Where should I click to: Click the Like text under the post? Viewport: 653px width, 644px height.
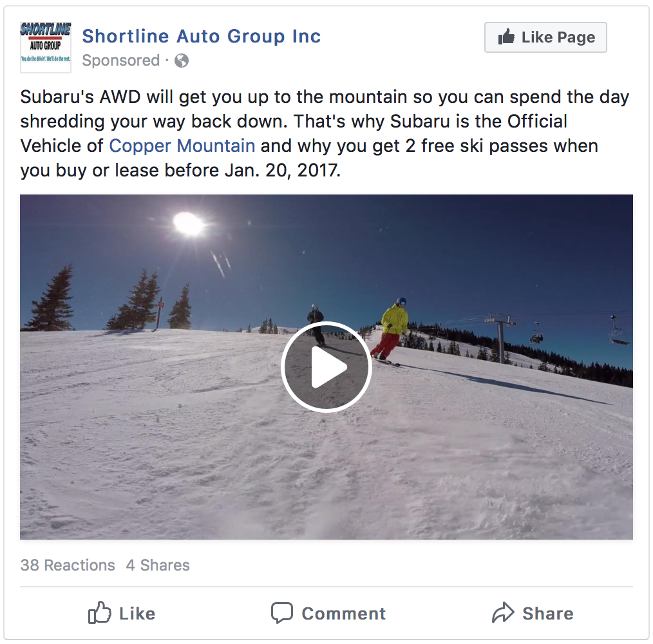click(x=137, y=613)
